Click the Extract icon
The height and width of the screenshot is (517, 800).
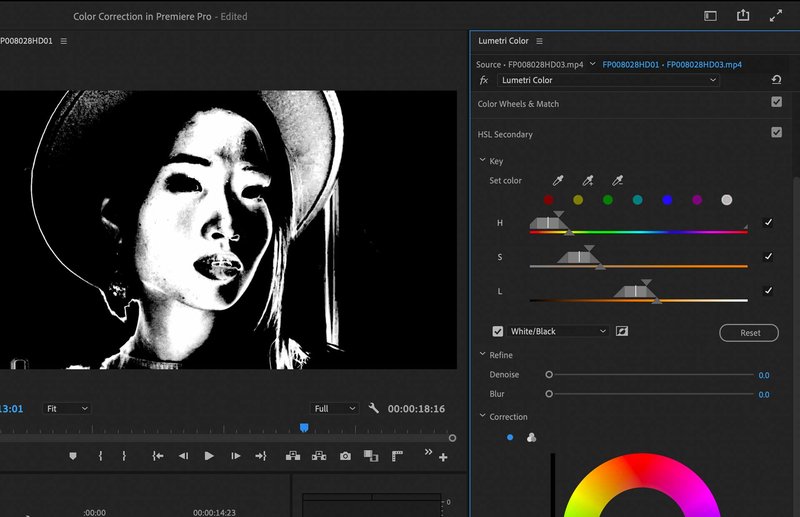click(319, 456)
